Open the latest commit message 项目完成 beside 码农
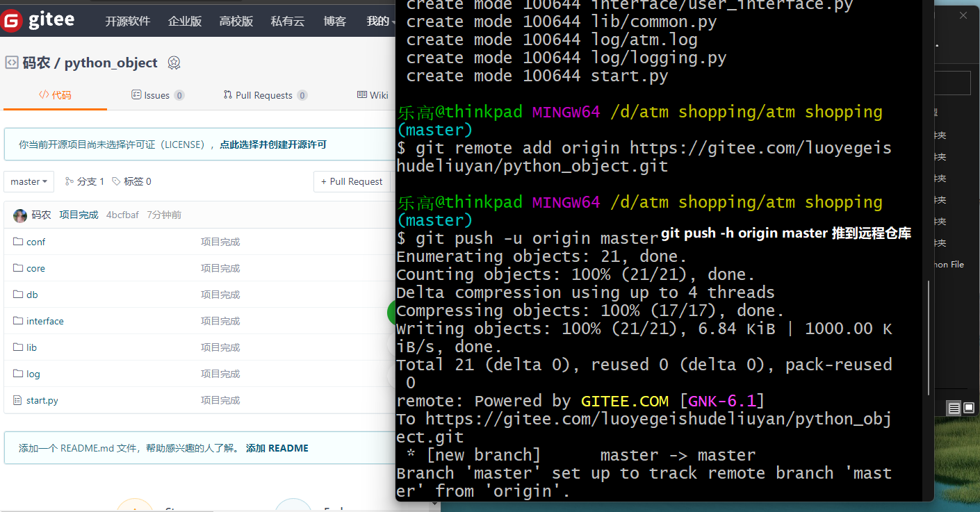 pos(79,215)
